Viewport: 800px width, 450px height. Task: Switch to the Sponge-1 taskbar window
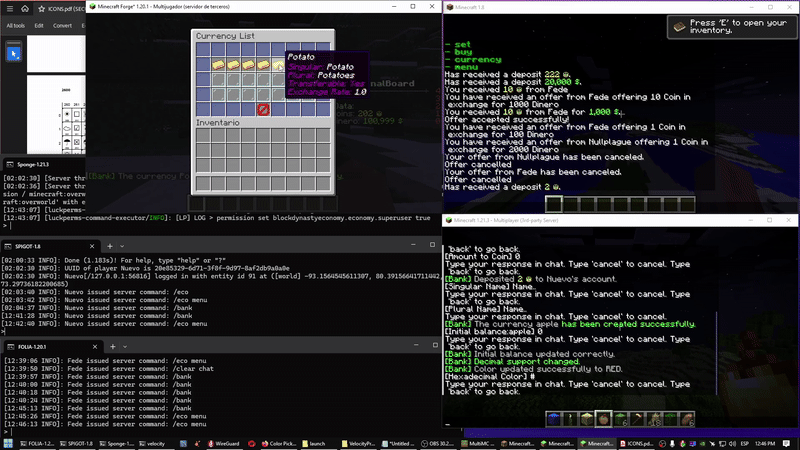pos(117,443)
